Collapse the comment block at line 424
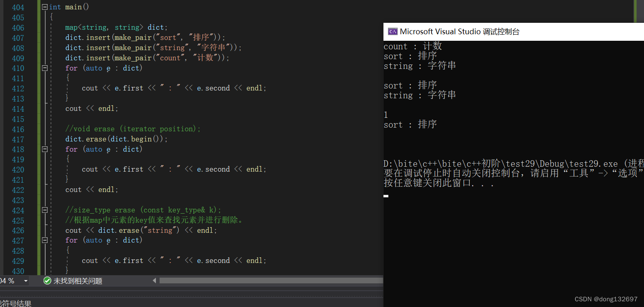 pos(45,210)
